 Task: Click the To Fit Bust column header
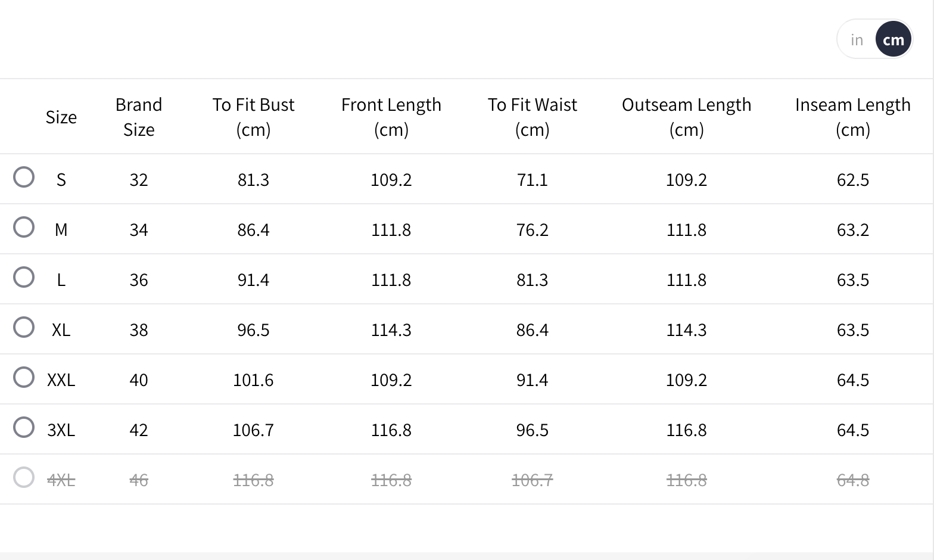(x=253, y=117)
